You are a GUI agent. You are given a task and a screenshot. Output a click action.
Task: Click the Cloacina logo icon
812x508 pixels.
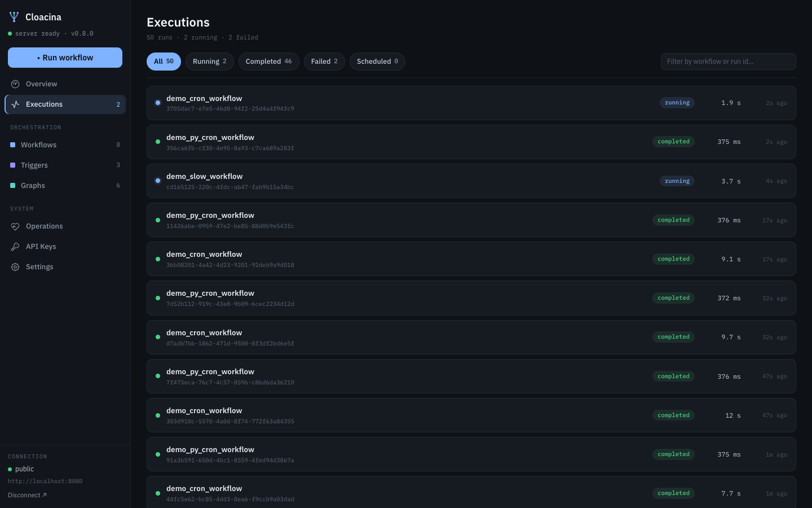click(14, 17)
